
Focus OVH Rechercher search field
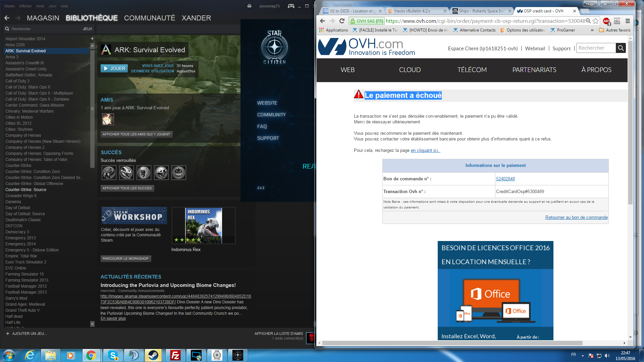pyautogui.click(x=596, y=48)
